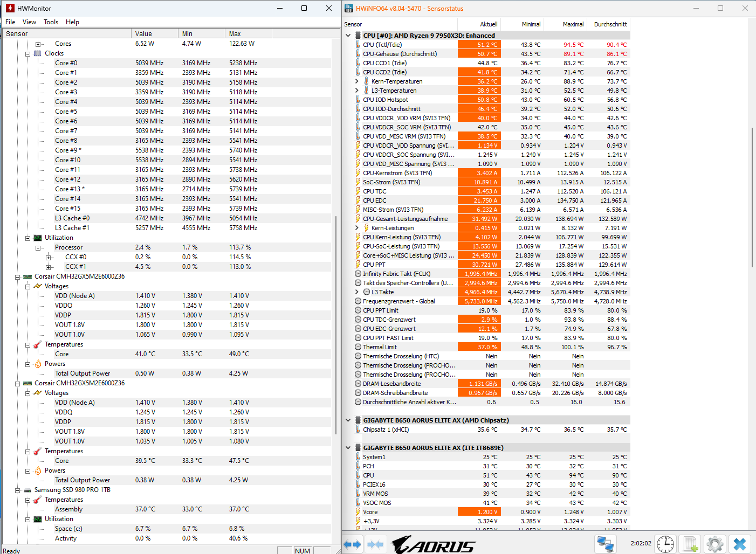This screenshot has height=554, width=756.
Task: Collapse the GIGABYTE ITE IT8689E sensor group
Action: 348,448
